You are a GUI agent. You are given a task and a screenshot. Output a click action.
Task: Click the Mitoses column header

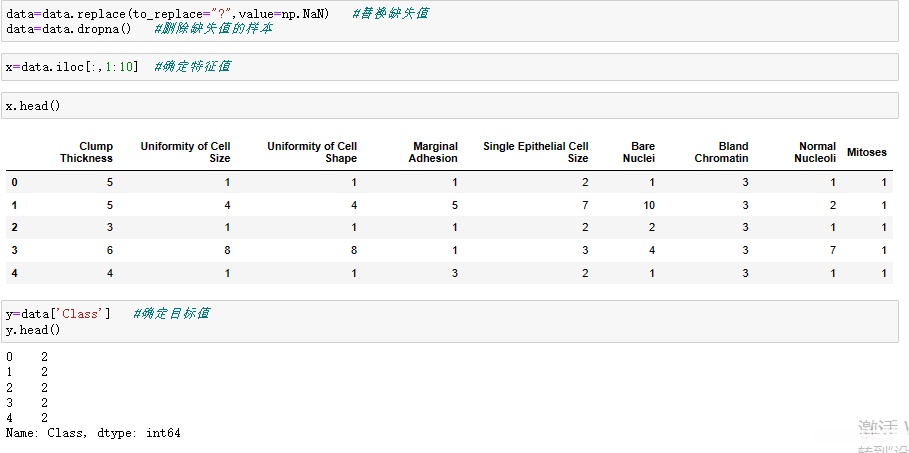(x=866, y=153)
